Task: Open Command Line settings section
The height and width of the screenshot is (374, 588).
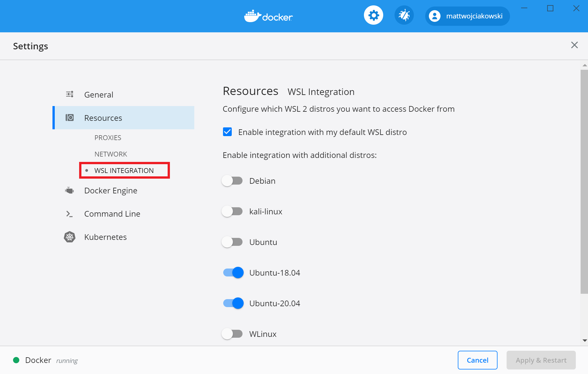Action: pyautogui.click(x=113, y=214)
